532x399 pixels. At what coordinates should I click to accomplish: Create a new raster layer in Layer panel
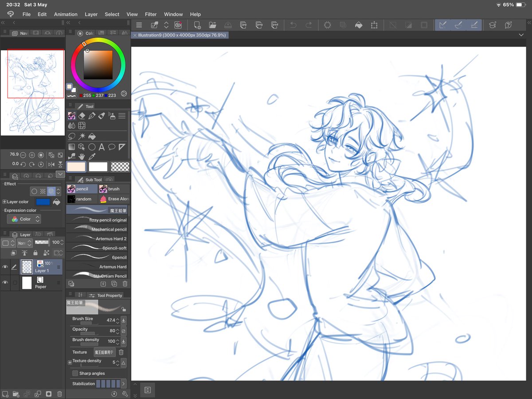tap(5, 394)
